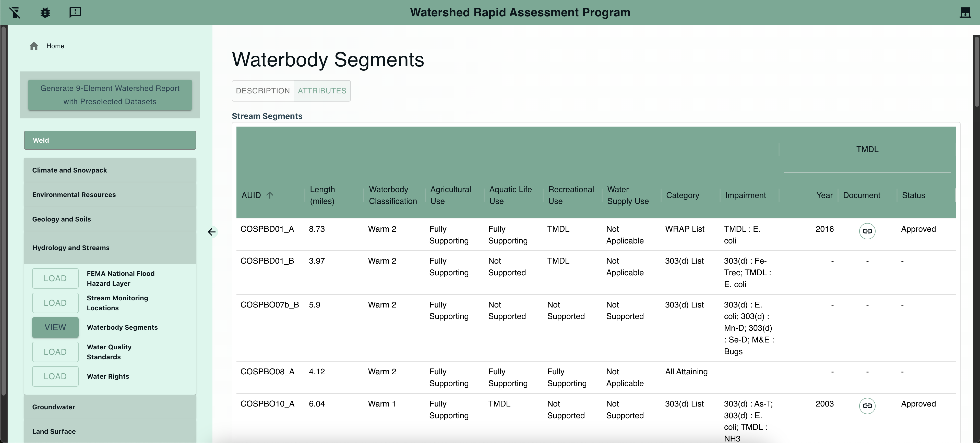Viewport: 980px width, 443px height.
Task: Select the Weld watershed bar
Action: point(110,140)
